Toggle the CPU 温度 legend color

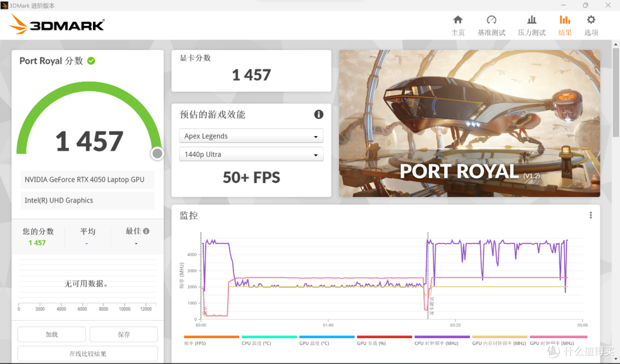point(269,337)
